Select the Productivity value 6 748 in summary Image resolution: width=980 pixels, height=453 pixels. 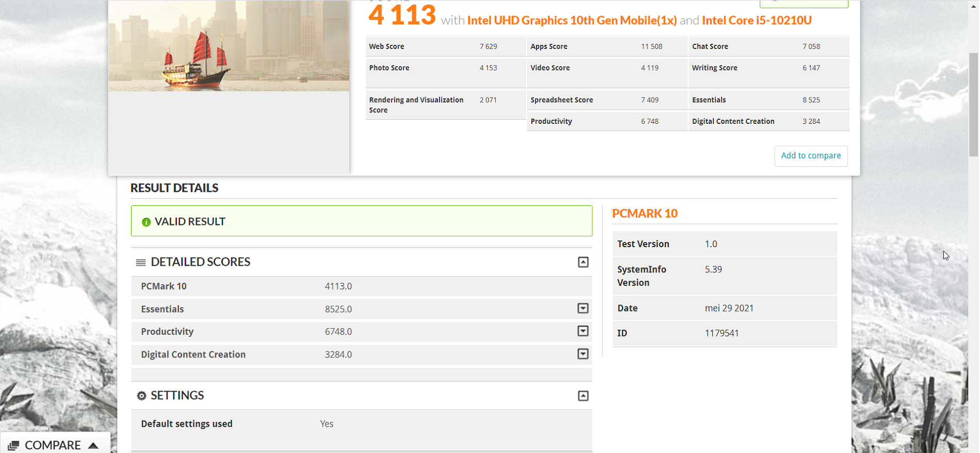[x=649, y=121]
